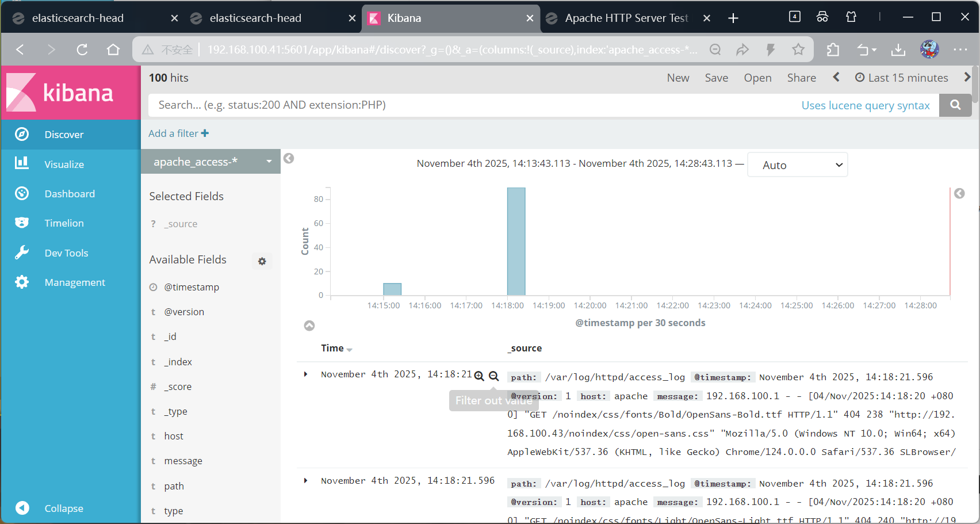980x524 pixels.
Task: Select the host field
Action: click(173, 436)
